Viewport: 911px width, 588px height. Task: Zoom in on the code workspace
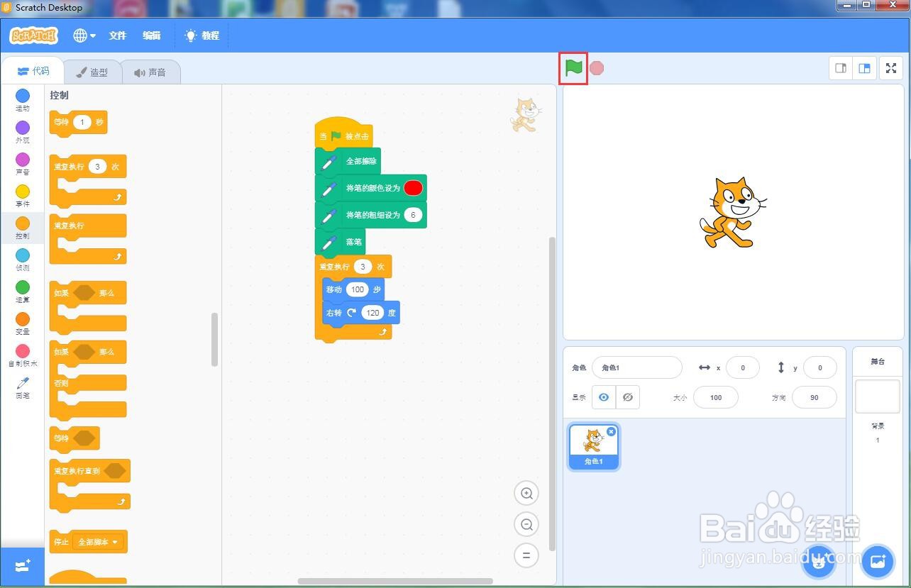pyautogui.click(x=526, y=493)
